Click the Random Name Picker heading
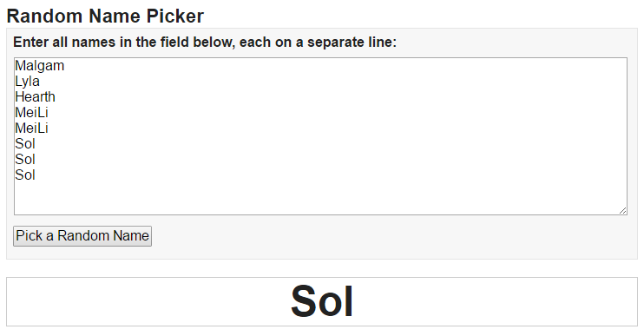 click(x=105, y=16)
